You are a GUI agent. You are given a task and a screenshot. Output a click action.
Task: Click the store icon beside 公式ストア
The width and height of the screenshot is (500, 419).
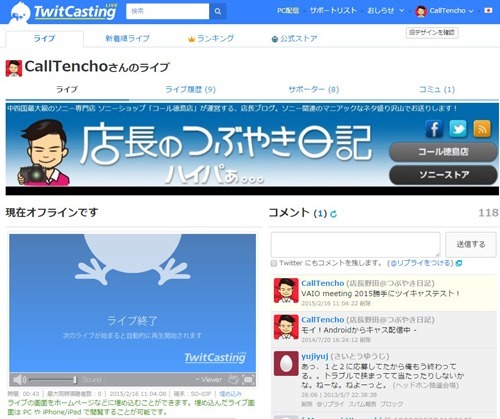(275, 40)
